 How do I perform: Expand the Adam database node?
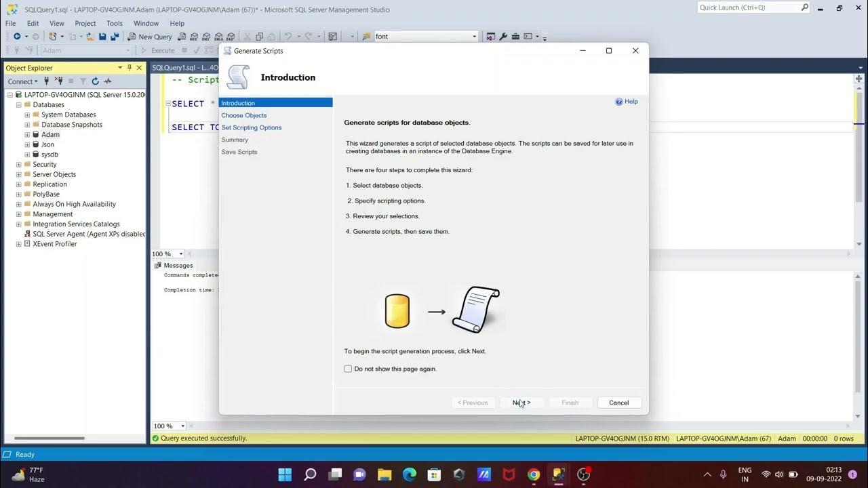[27, 135]
